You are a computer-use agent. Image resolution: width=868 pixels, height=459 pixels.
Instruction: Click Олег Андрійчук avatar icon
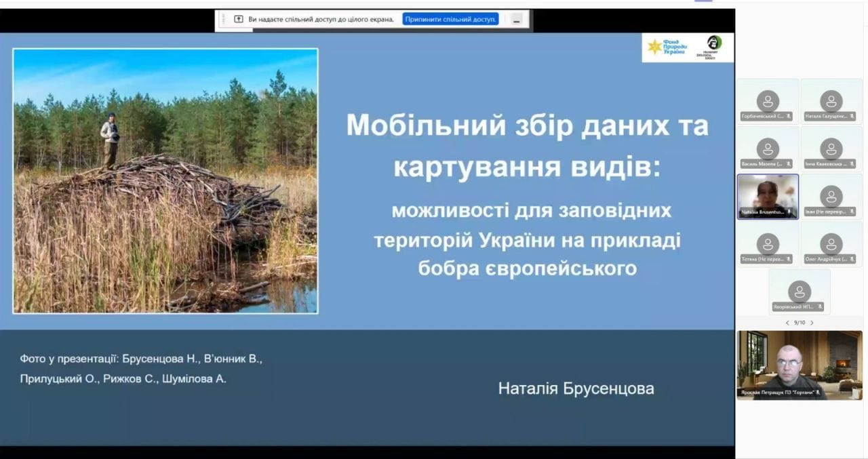831,243
